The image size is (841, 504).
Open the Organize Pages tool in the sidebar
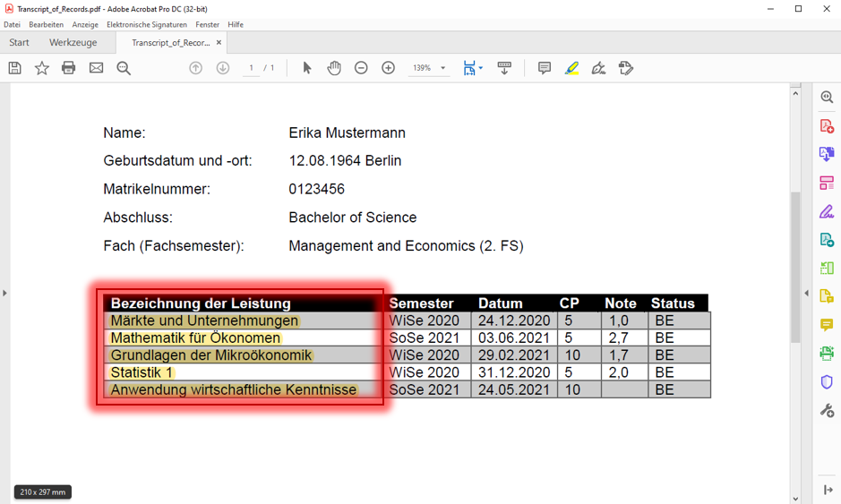[x=827, y=183]
